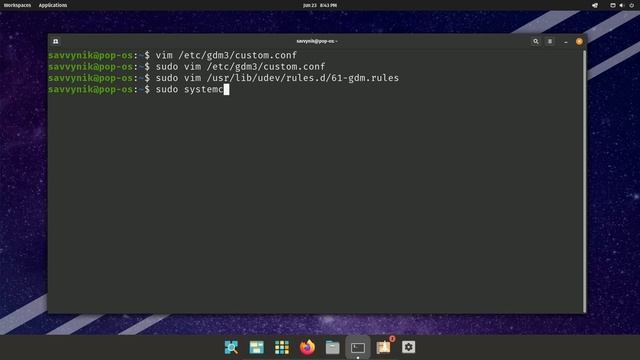
Task: Click the terminal window title savvynik@pop-os
Action: [317, 41]
